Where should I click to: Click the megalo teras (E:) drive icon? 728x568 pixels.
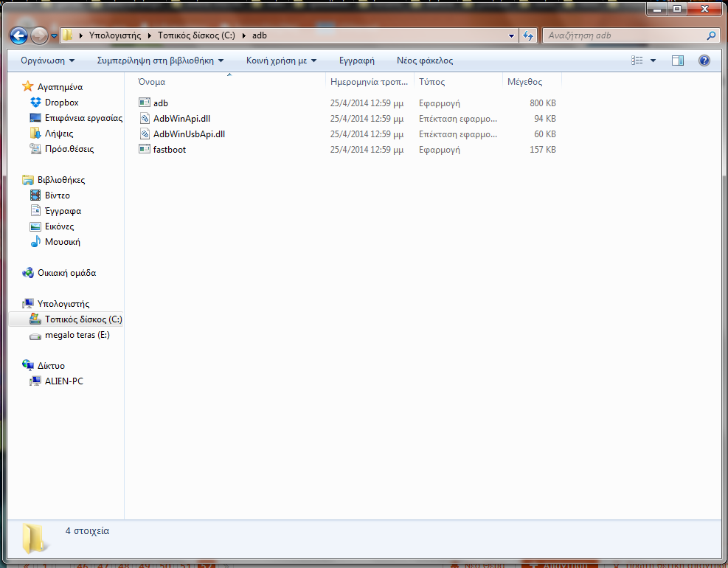point(35,336)
